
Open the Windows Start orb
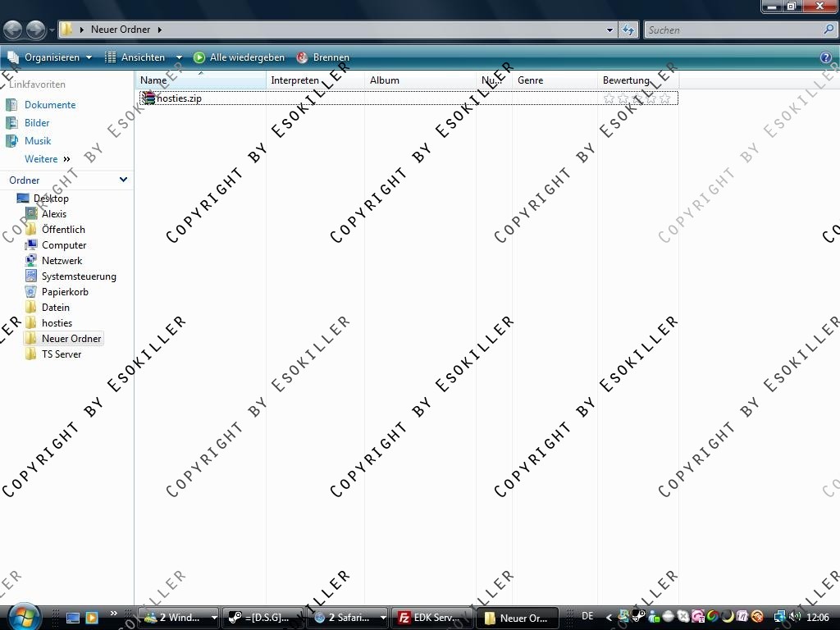click(24, 617)
